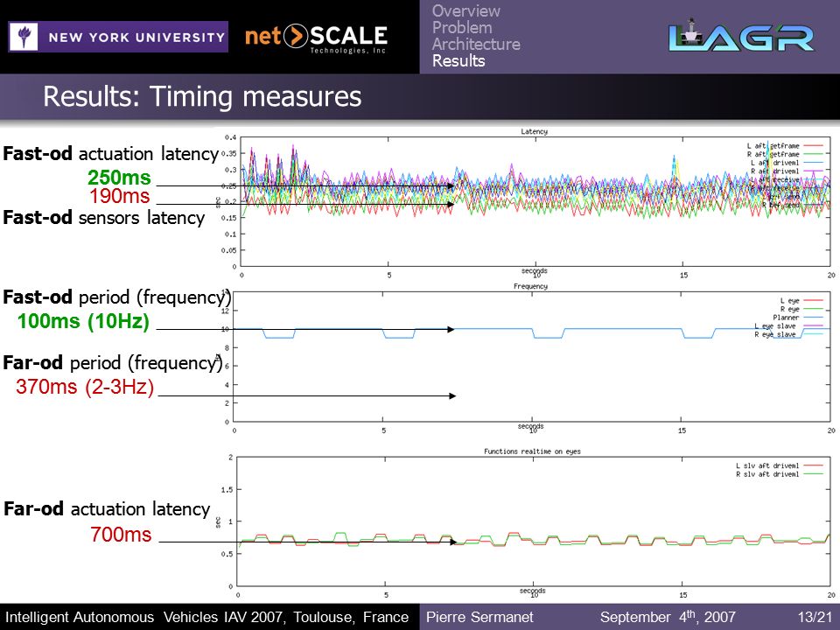Select "R slv aft drivewl" legend entry
This screenshot has height=630, width=840.
click(x=780, y=474)
